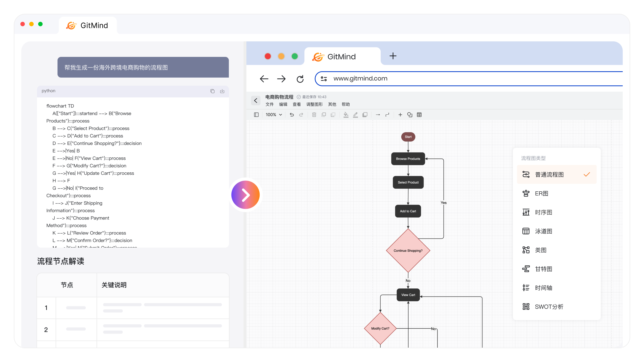Viewport: 644px width, 362px height.
Task: Download the python code block
Action: [222, 91]
